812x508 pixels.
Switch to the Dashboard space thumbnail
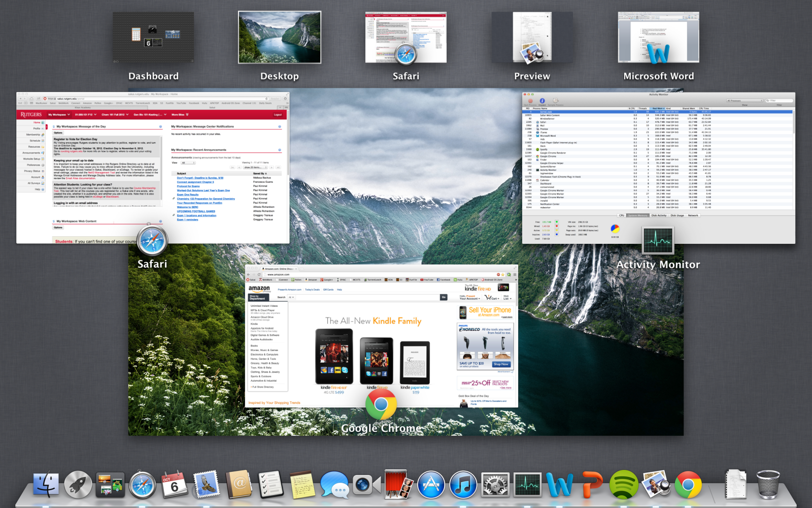[x=153, y=38]
